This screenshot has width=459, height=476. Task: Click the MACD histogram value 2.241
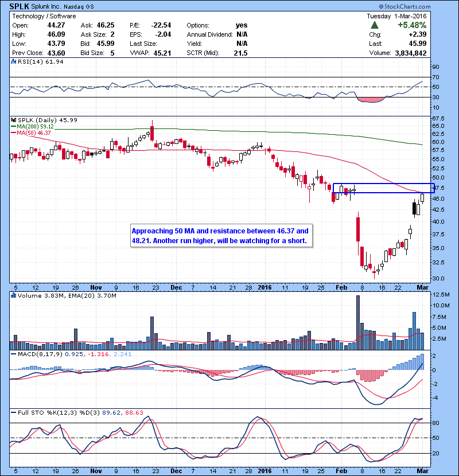pos(123,354)
